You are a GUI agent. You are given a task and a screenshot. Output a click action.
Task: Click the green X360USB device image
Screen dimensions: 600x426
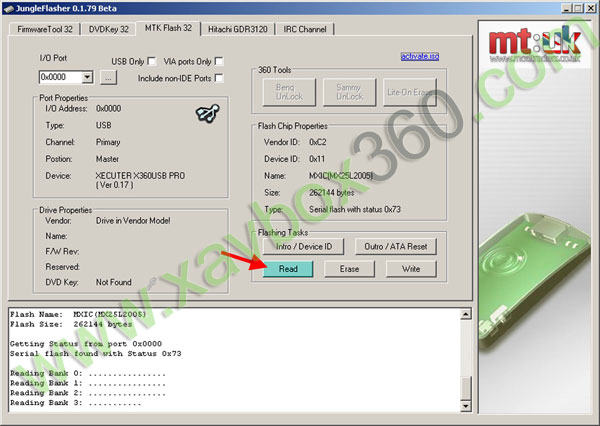point(534,281)
